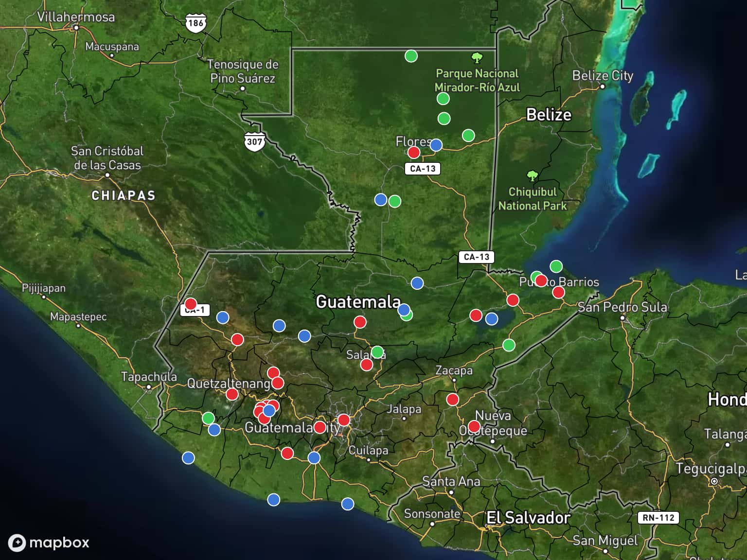Click the Belize City label
Image resolution: width=747 pixels, height=560 pixels.
point(603,76)
